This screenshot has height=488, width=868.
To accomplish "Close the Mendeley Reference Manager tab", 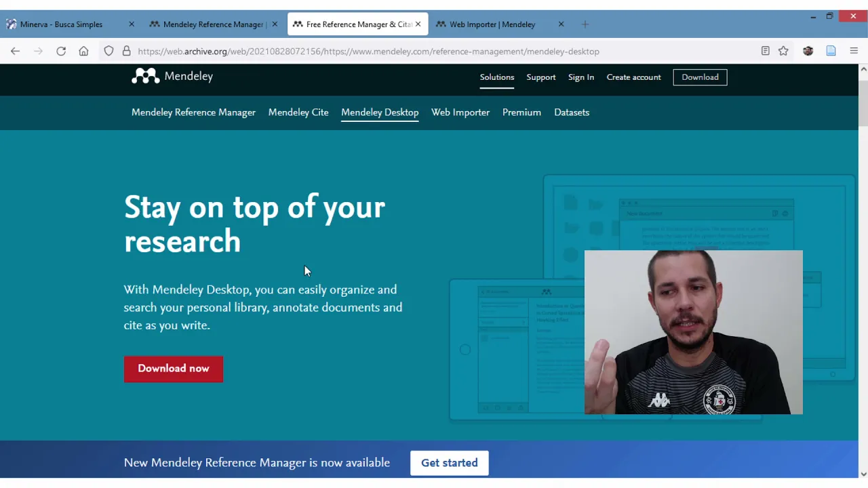I will click(275, 24).
